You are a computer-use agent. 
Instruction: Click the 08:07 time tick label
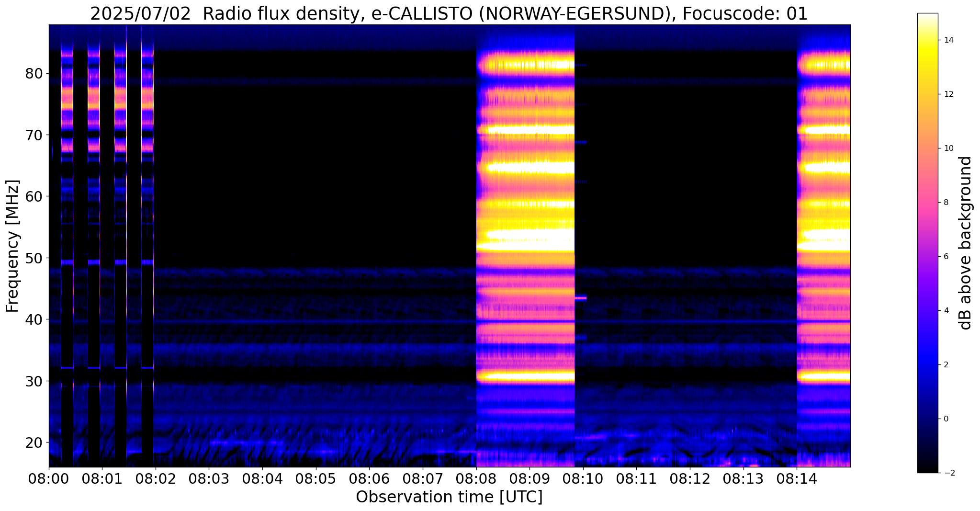coord(423,478)
